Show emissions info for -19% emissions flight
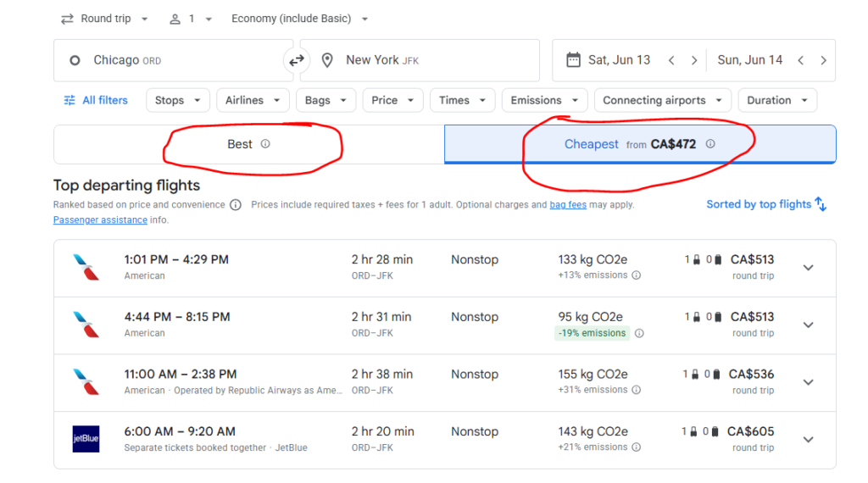The image size is (868, 483). click(639, 333)
